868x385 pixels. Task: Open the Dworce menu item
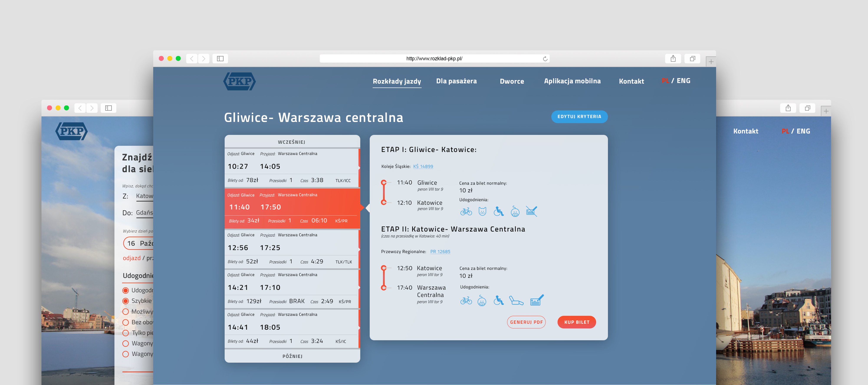click(x=511, y=81)
